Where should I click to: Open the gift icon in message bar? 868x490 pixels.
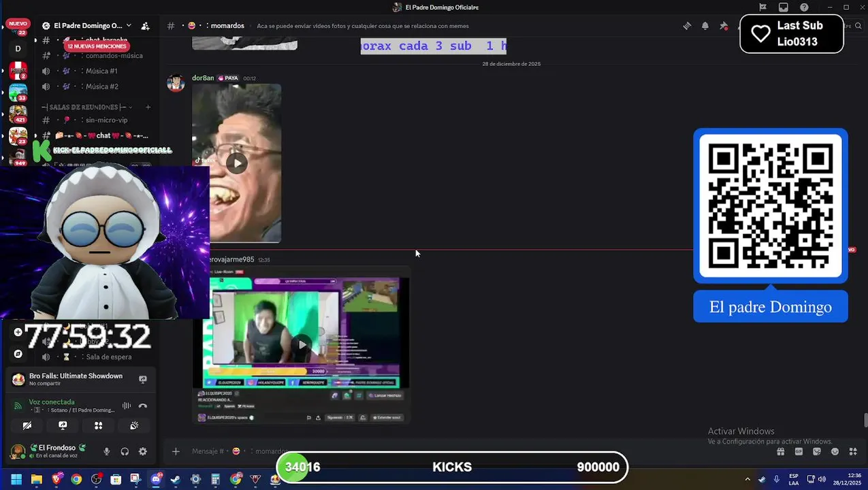[781, 451]
